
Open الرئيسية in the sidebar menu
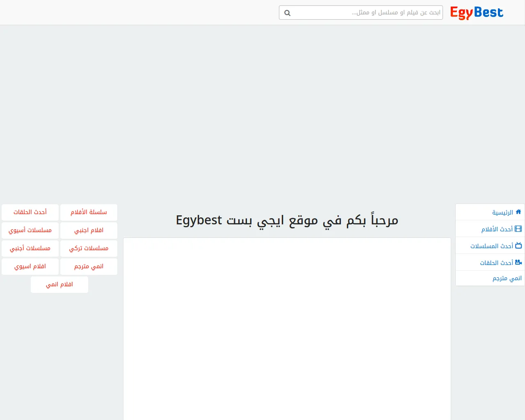click(x=490, y=212)
